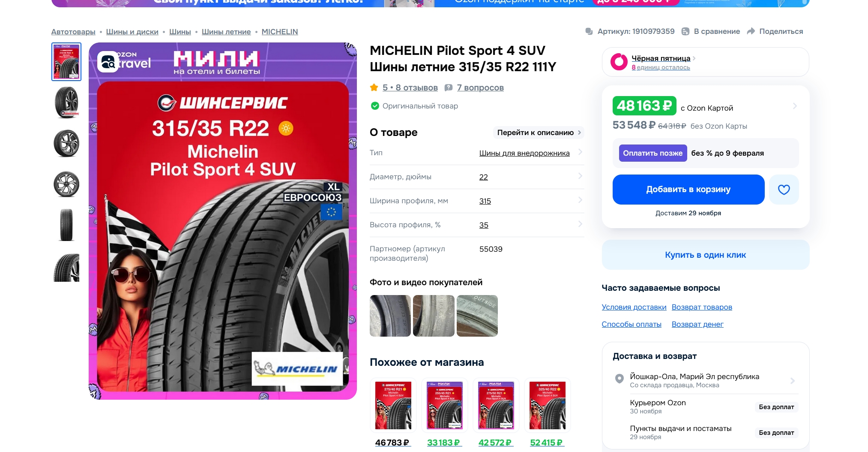This screenshot has width=868, height=452.
Task: Click the share arrow icon
Action: click(751, 31)
